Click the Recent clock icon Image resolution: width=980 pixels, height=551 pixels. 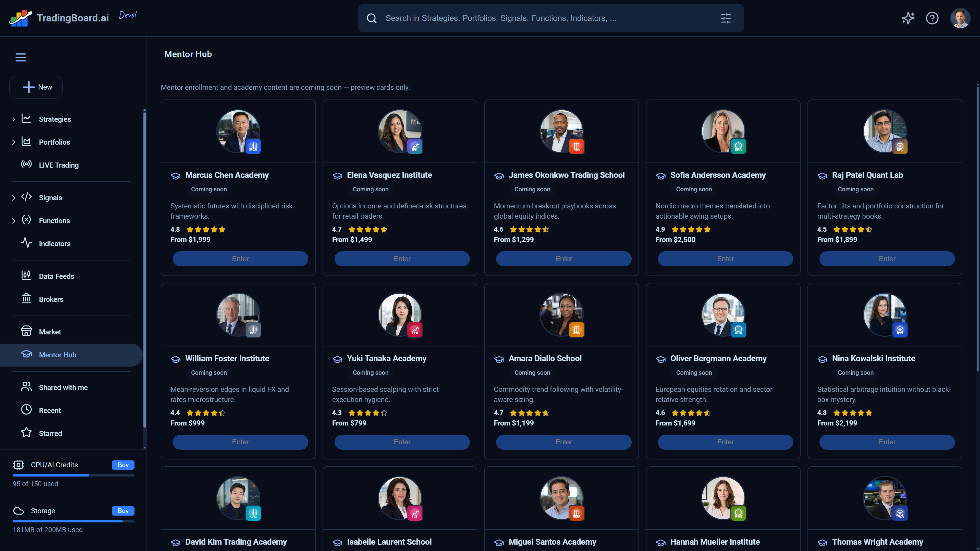(26, 409)
